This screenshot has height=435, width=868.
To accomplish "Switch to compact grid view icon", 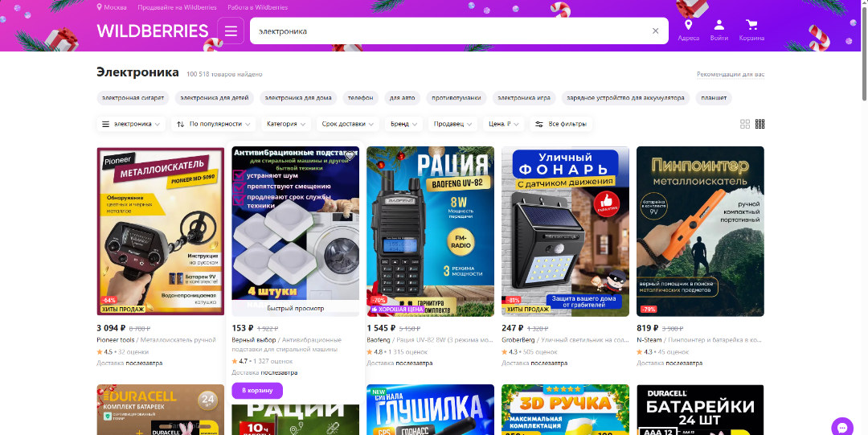I will pyautogui.click(x=760, y=124).
